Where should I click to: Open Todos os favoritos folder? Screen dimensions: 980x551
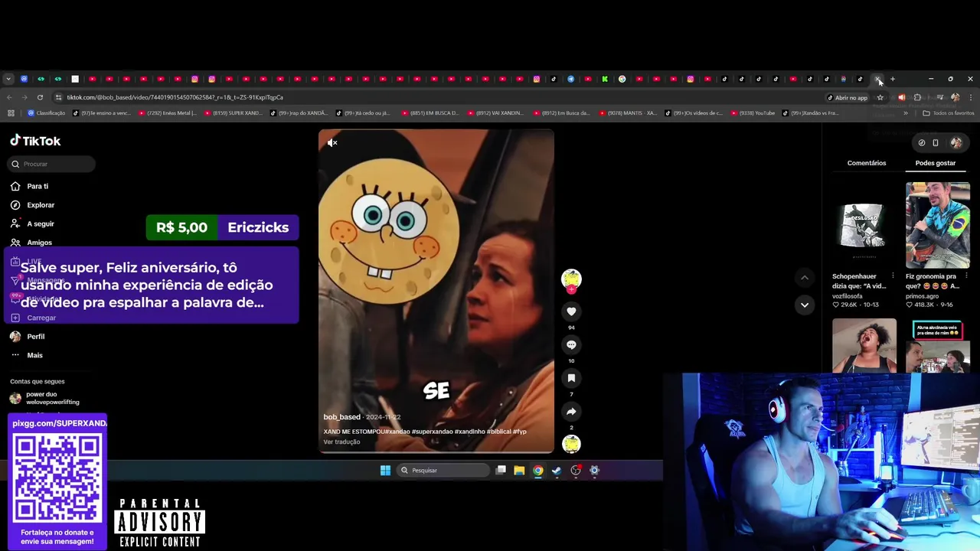[949, 113]
